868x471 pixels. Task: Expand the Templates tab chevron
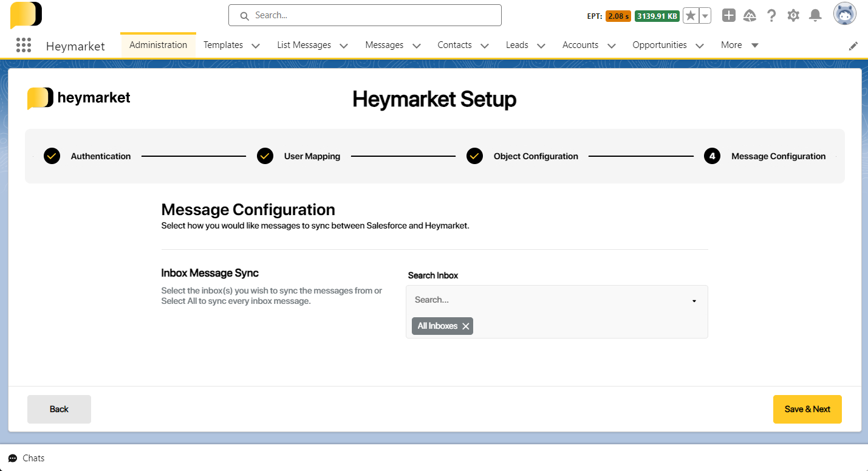click(x=256, y=46)
